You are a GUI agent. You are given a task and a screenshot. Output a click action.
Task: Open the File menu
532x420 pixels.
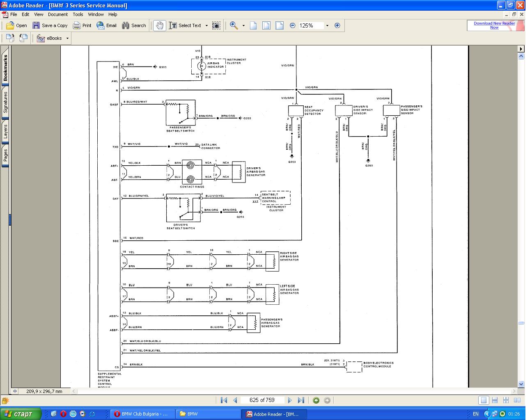(14, 14)
